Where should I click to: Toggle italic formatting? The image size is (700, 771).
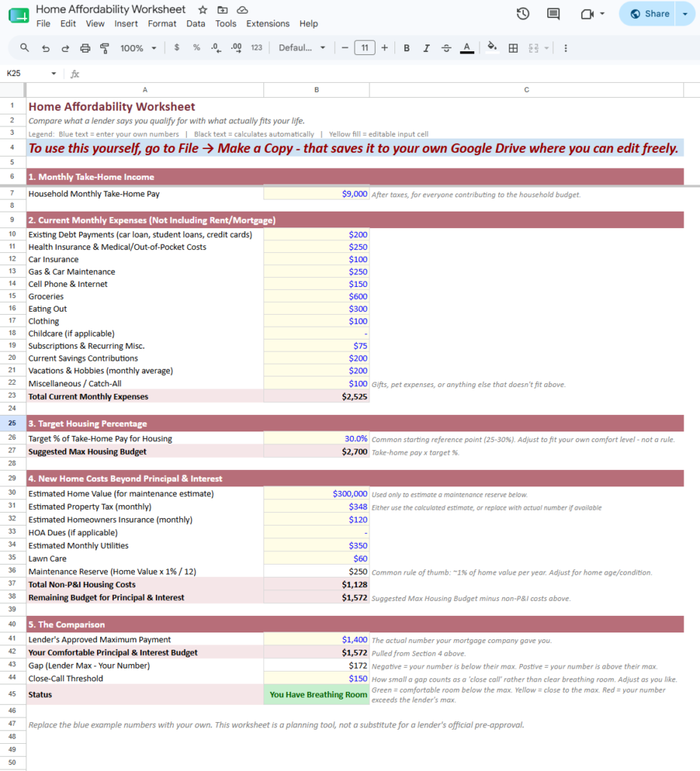[x=426, y=48]
